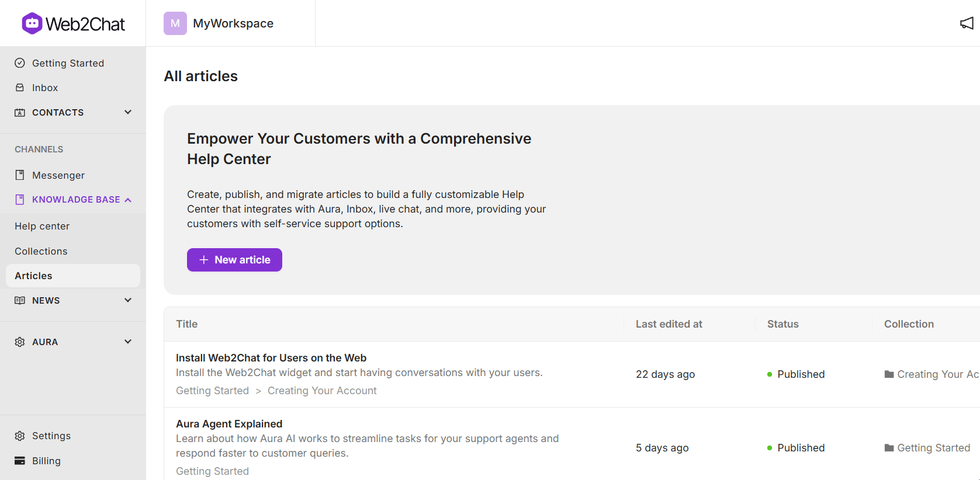Click the Knowledge Base book icon

(x=20, y=200)
